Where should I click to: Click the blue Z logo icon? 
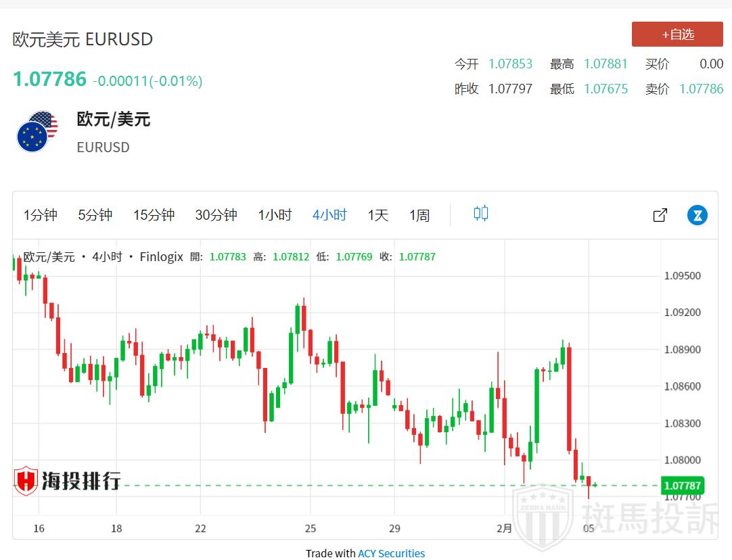coord(697,215)
